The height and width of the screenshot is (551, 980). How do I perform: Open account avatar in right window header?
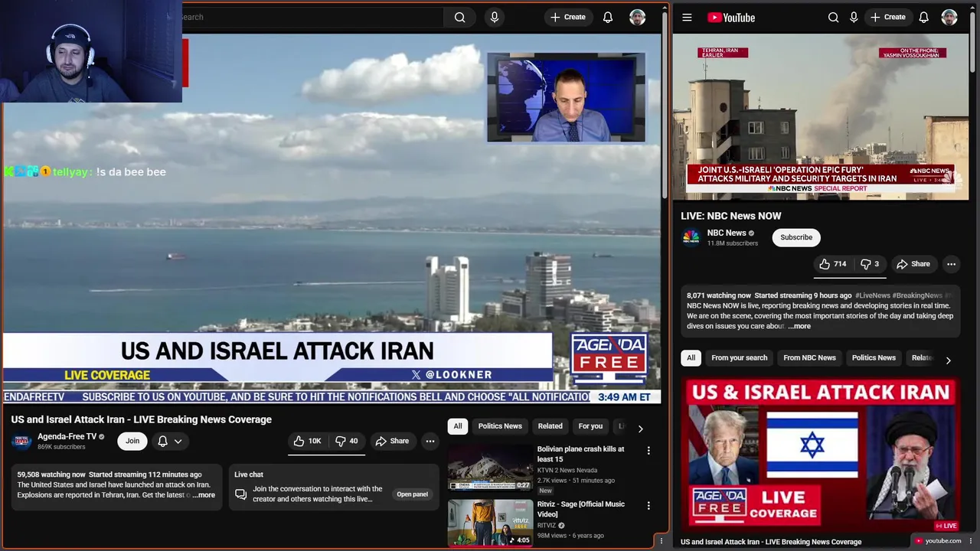pyautogui.click(x=949, y=17)
